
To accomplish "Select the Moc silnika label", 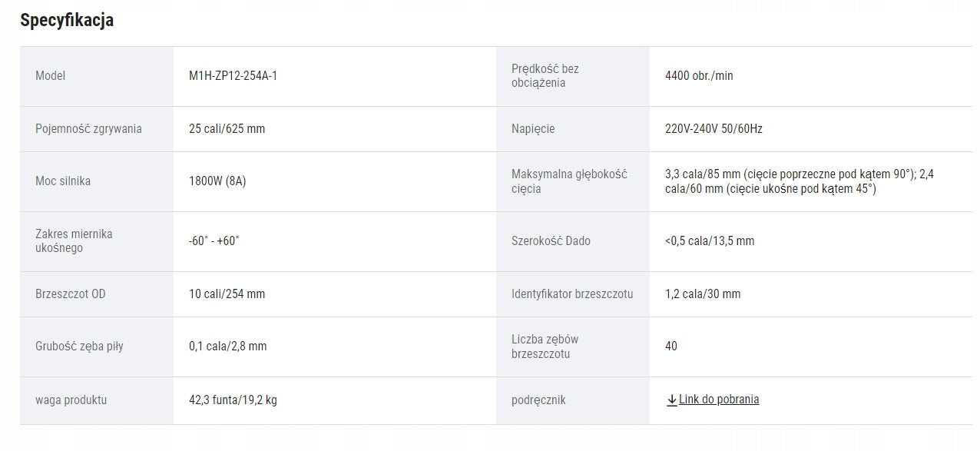I will (63, 181).
